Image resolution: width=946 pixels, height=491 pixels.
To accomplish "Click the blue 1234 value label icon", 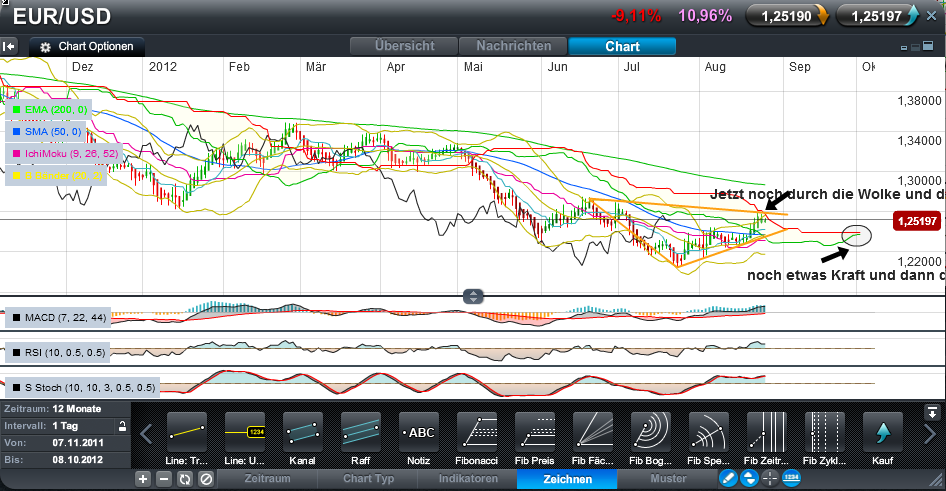I will coord(791,478).
